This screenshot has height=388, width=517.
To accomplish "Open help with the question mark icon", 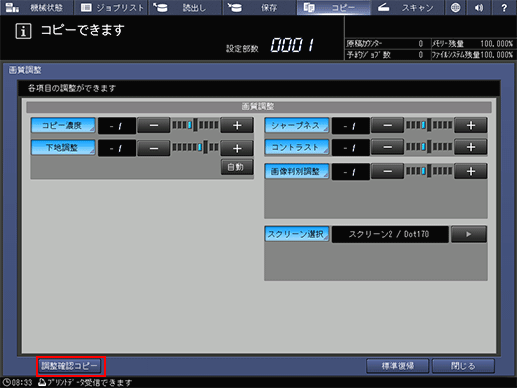I will coord(504,7).
